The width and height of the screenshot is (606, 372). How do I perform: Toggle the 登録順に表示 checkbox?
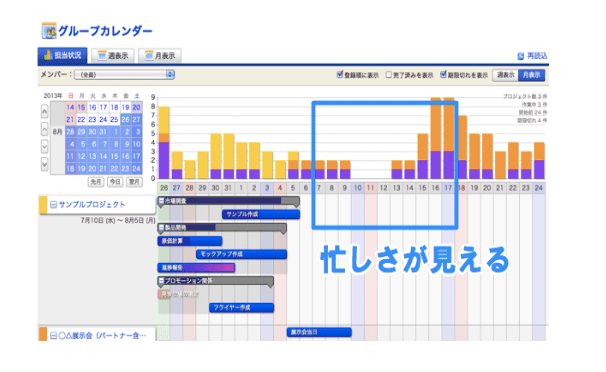coord(340,74)
